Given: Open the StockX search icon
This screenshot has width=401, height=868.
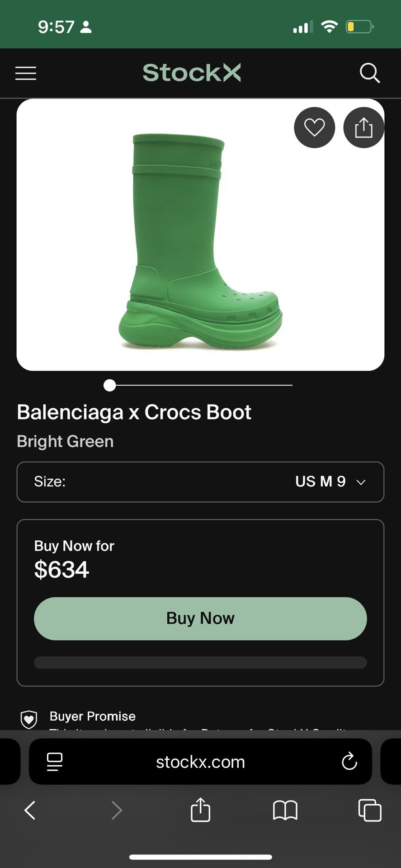Looking at the screenshot, I should coord(369,73).
